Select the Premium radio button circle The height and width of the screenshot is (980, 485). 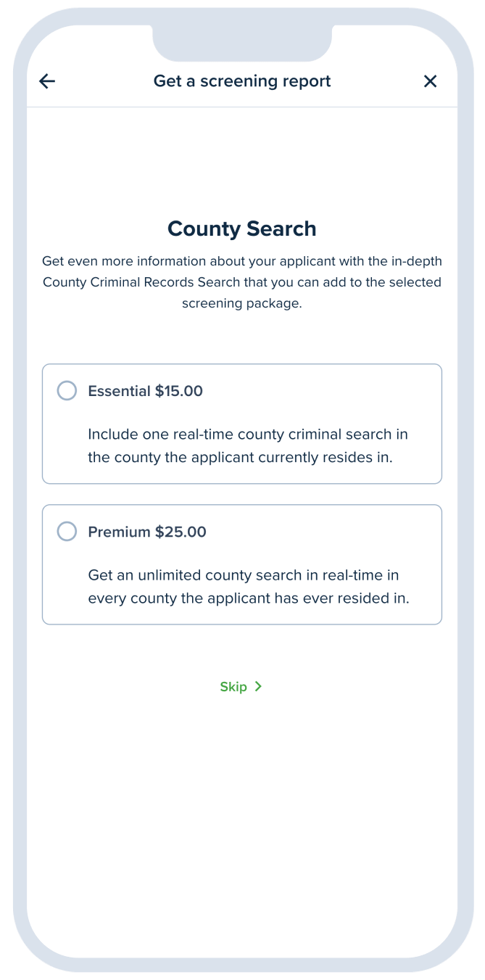point(67,531)
